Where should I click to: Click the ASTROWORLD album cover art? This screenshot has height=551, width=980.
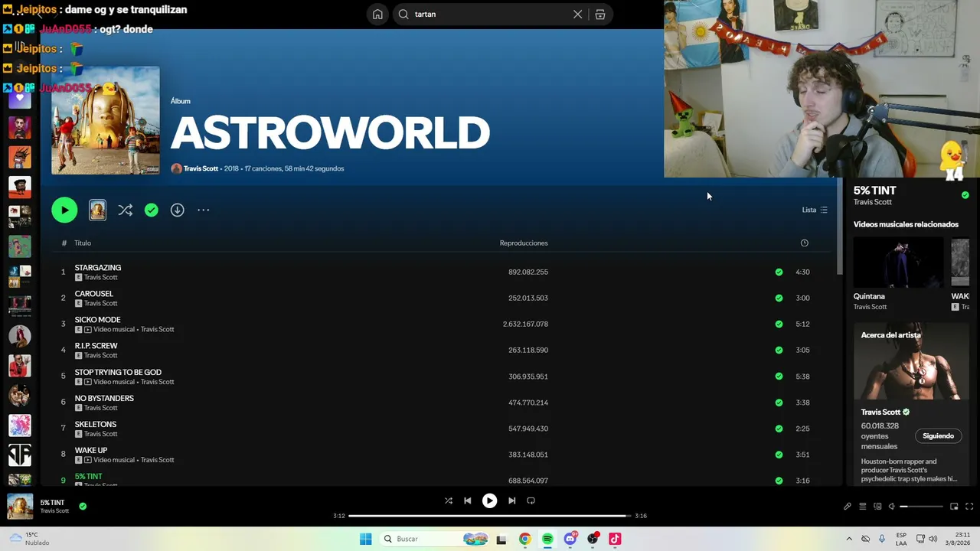(x=106, y=120)
